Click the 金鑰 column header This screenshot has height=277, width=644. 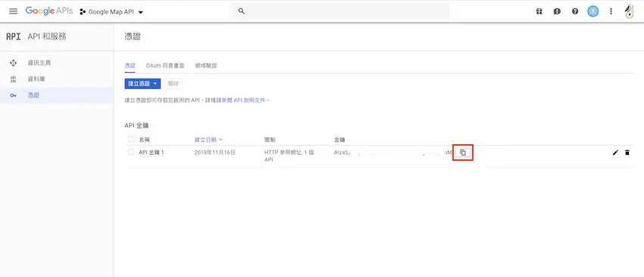[x=339, y=140]
